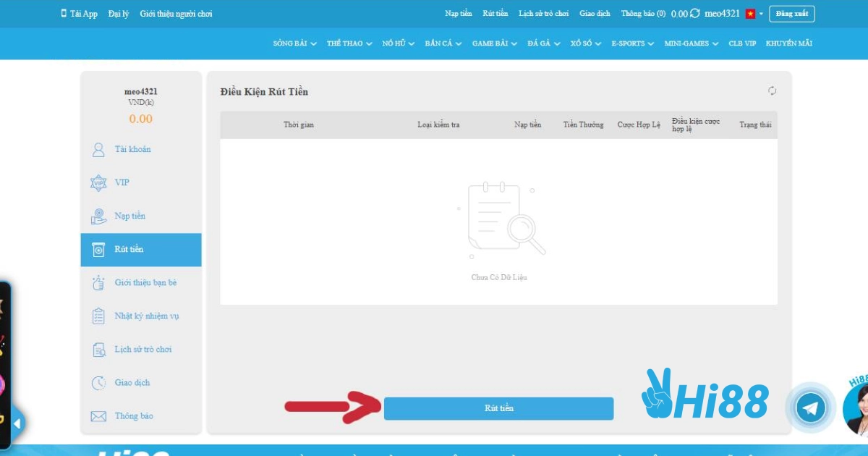The width and height of the screenshot is (868, 456).
Task: Click the Thông báo envelope icon in sidebar
Action: click(x=98, y=416)
